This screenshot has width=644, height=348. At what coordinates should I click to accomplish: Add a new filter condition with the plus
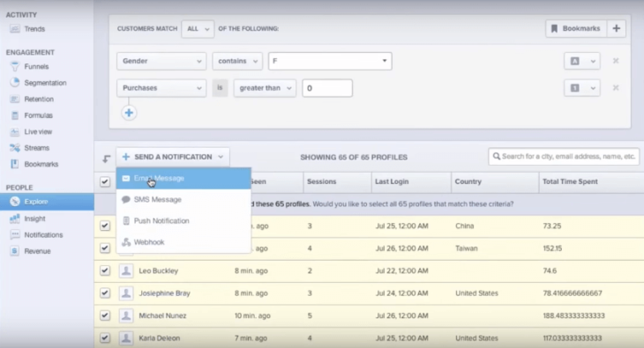[129, 113]
